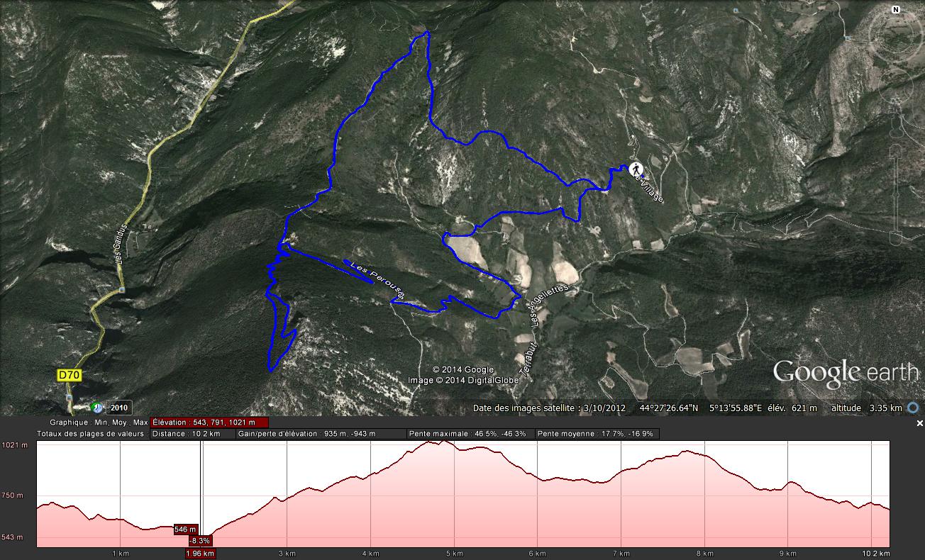Image resolution: width=925 pixels, height=560 pixels.
Task: Click the 546 m elevation readout label
Action: [x=185, y=530]
